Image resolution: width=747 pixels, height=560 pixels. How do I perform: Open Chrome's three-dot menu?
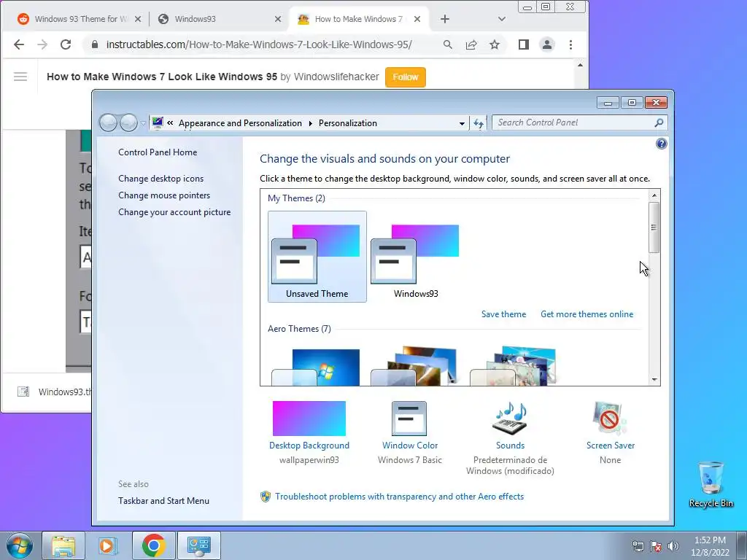coord(570,44)
